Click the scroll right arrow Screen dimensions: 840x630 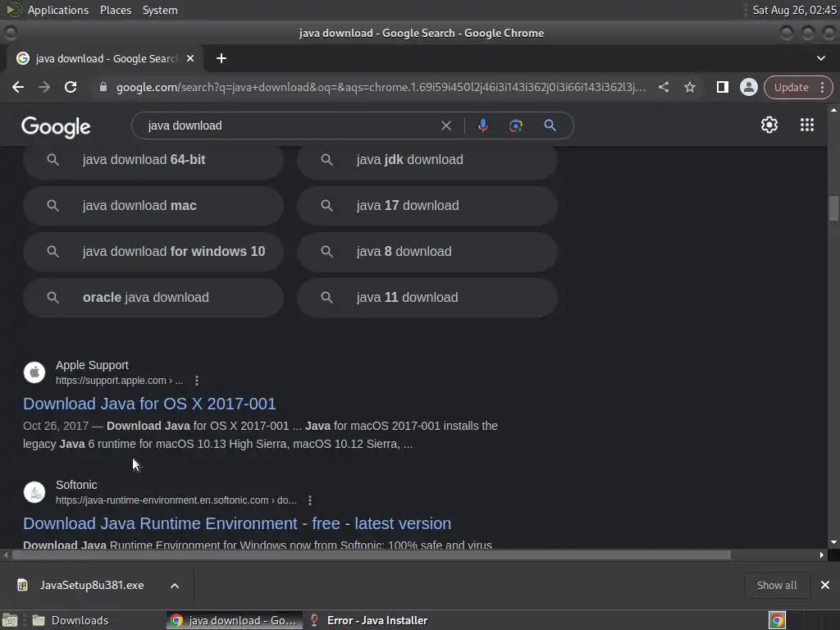coord(821,555)
